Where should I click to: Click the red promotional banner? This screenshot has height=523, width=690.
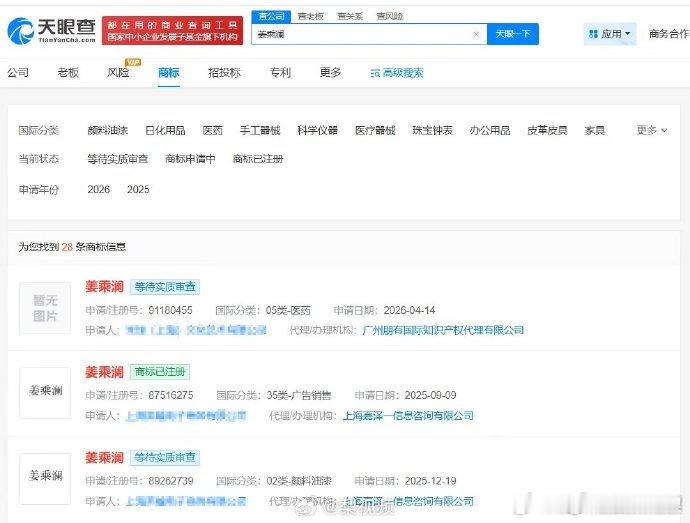[172, 30]
